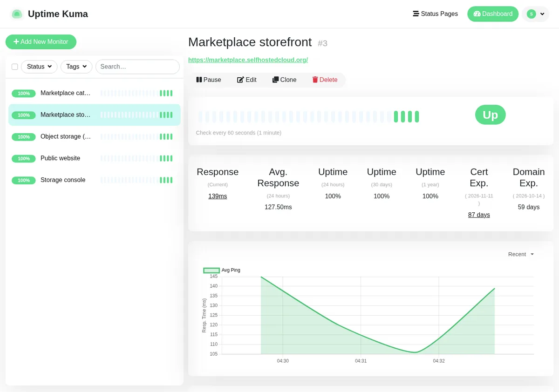Click the plus Add New Monitor button
Screen dimensions: 559x392
41,42
